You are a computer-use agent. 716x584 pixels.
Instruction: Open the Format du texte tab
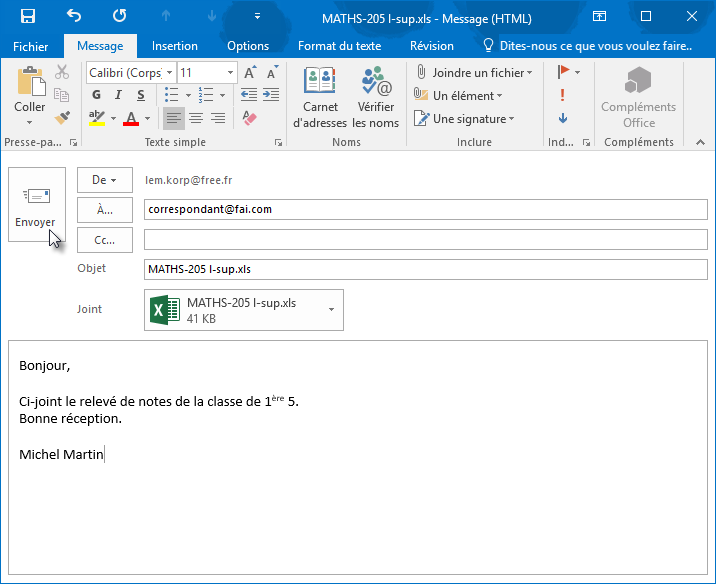point(339,46)
